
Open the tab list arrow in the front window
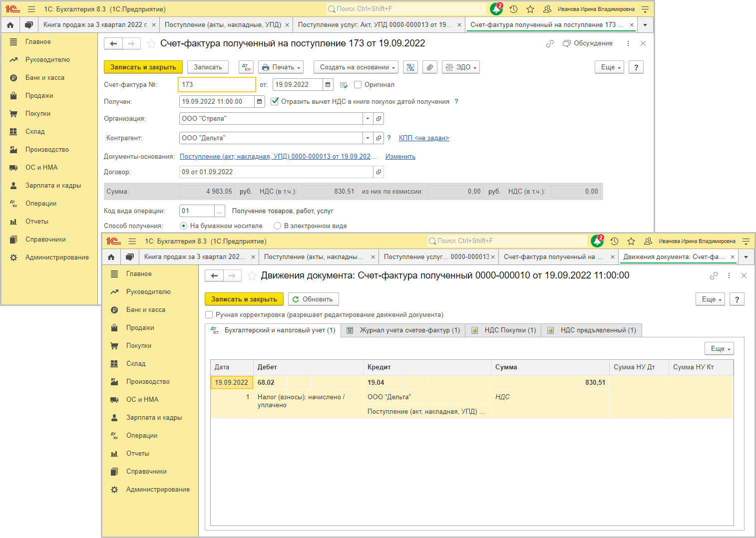(746, 257)
